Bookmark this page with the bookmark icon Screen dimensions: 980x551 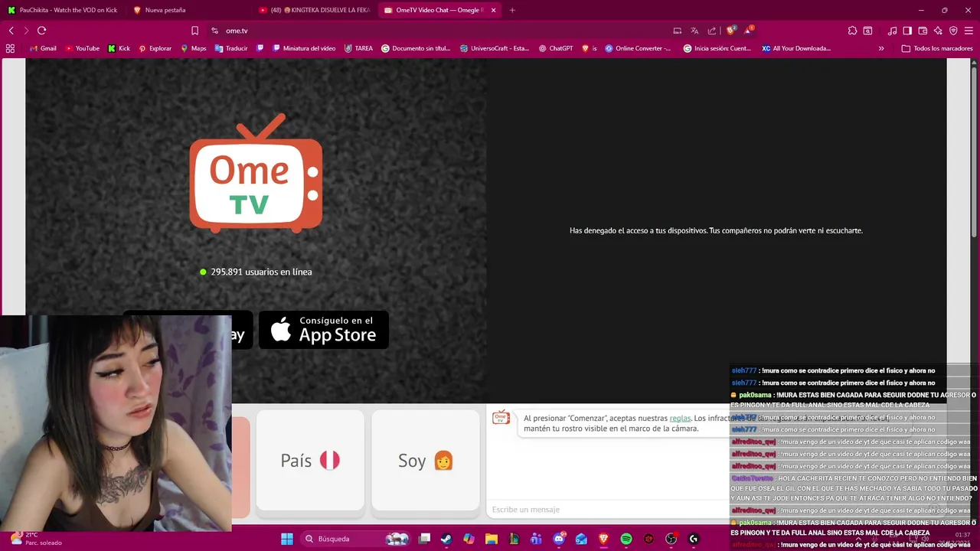(194, 31)
